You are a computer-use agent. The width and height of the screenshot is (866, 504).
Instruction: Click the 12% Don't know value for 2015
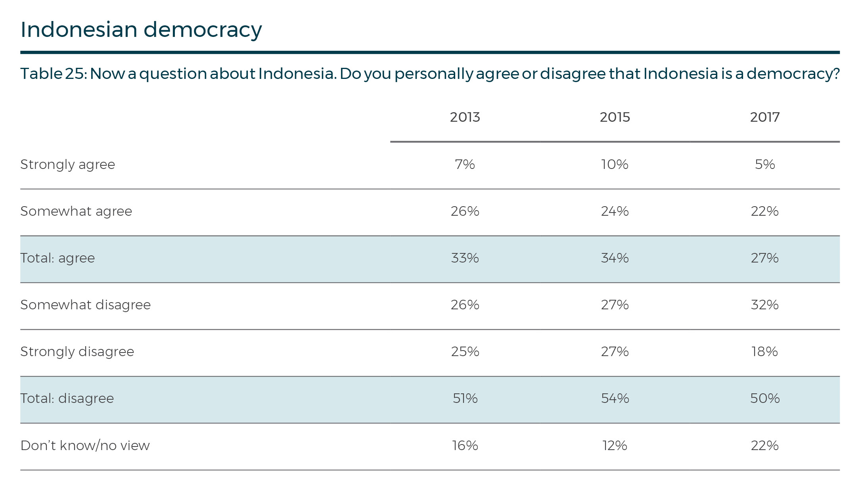[x=615, y=446]
